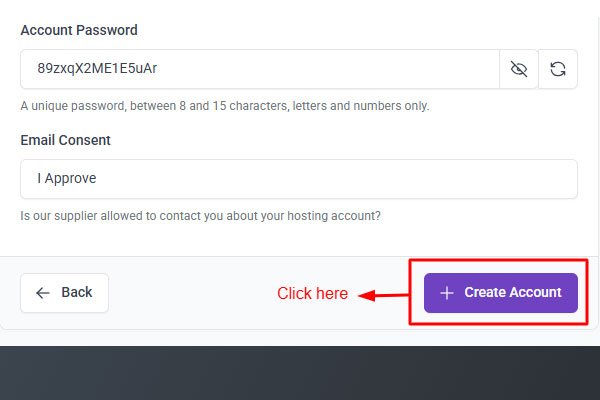Click the supplier contact question hint text
Image resolution: width=600 pixels, height=400 pixels.
(200, 215)
